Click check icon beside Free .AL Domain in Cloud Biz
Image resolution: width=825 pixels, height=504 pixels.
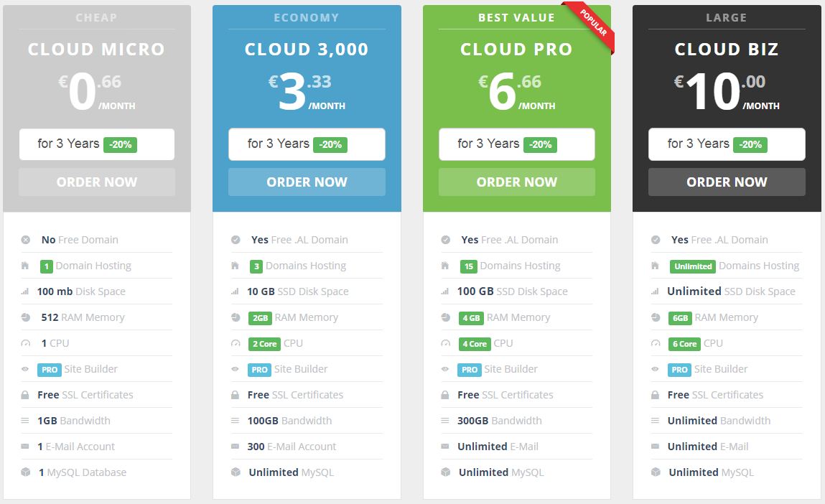(655, 240)
